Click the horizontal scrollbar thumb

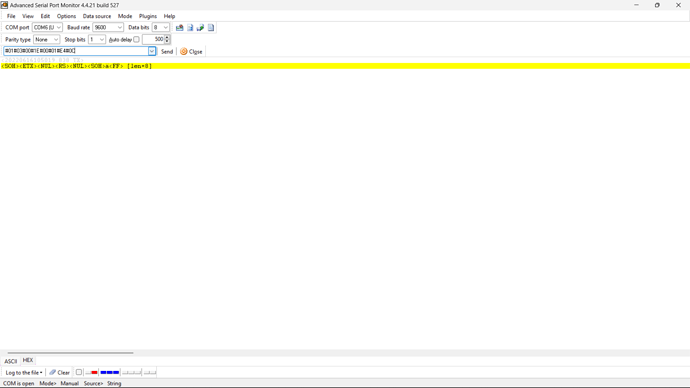click(70, 353)
